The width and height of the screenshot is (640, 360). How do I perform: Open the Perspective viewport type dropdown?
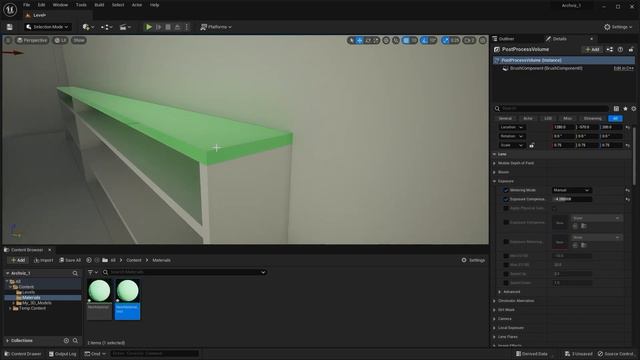pyautogui.click(x=32, y=40)
